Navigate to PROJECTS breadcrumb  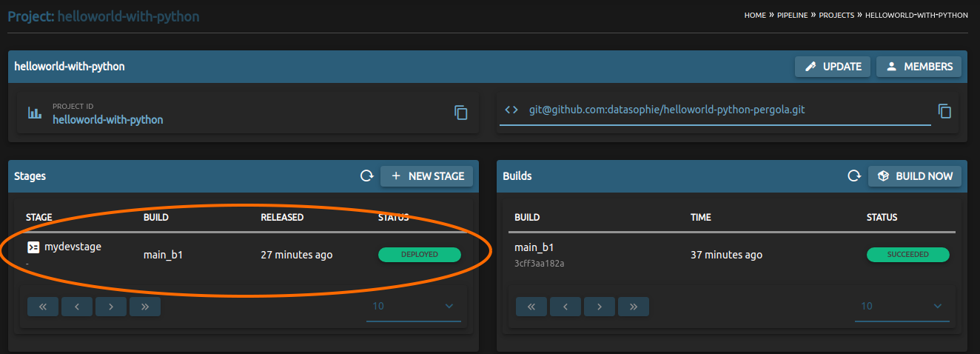(836, 16)
